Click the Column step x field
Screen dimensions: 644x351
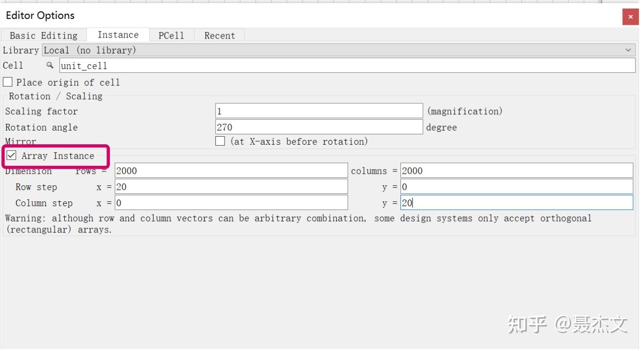[x=231, y=203]
